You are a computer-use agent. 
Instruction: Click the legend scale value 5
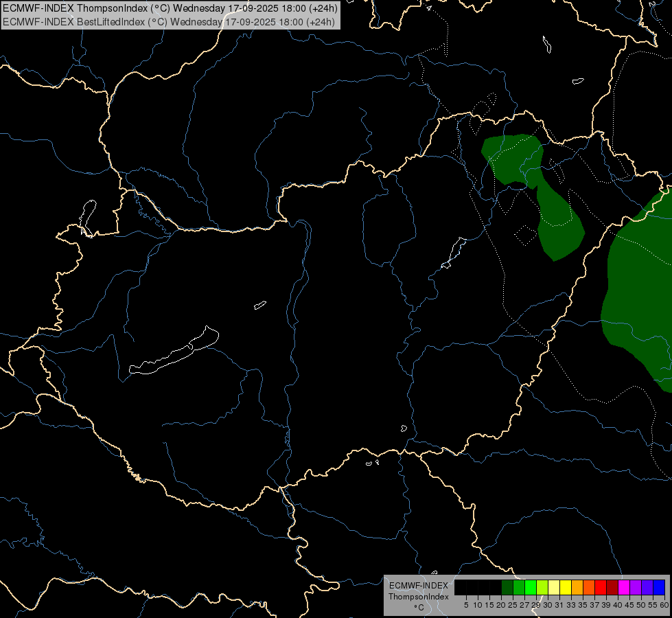coord(466,605)
